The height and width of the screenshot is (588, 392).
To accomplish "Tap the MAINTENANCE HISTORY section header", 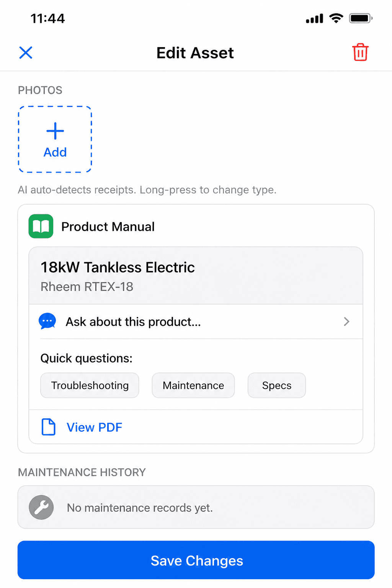I will point(82,472).
